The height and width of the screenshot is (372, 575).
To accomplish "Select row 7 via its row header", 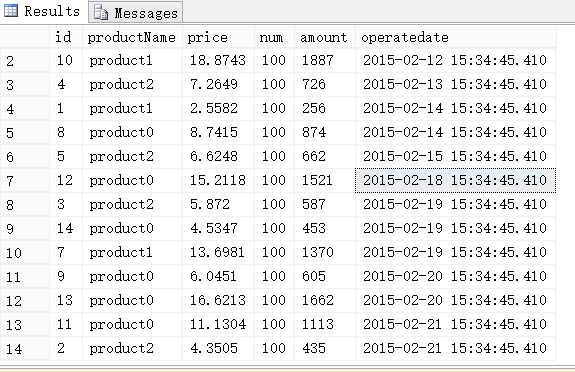I will [x=24, y=181].
